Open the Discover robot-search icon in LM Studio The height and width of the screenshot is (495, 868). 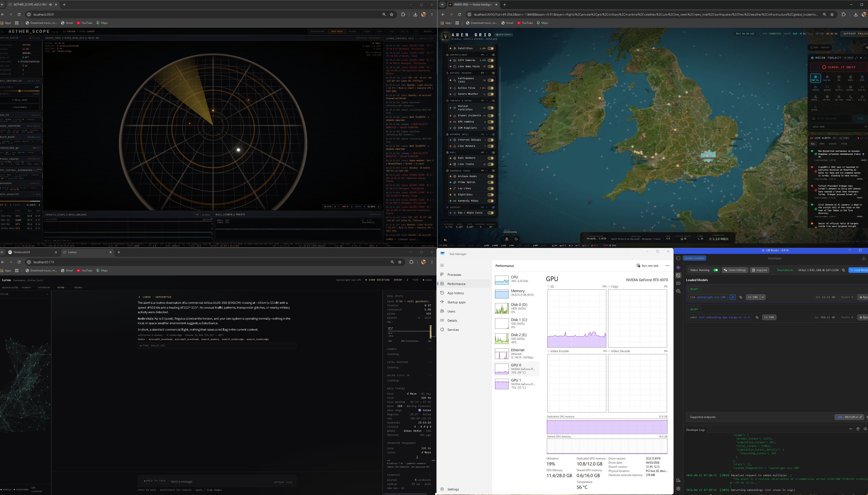pyautogui.click(x=678, y=291)
